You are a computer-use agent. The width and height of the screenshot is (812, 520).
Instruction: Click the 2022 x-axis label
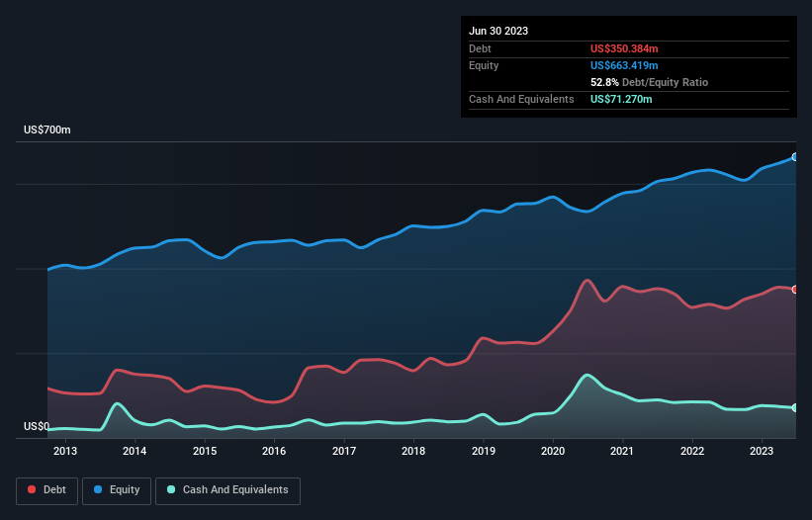(x=692, y=451)
